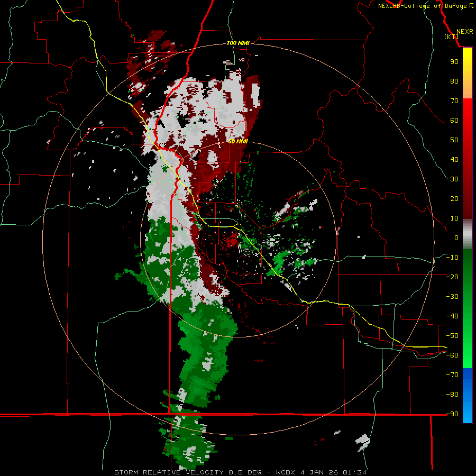Viewport: 476px width, 476px height.
Task: Click the 80 knot scale label
Action: tap(454, 81)
